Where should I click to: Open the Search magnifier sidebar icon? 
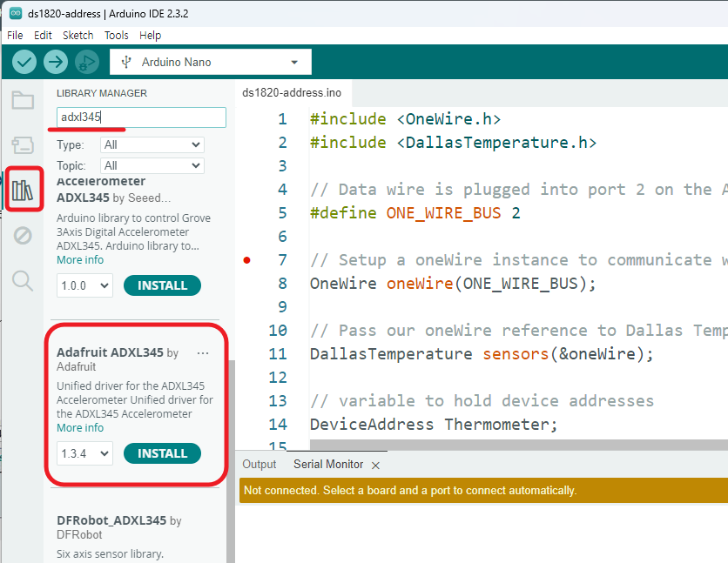point(23,280)
